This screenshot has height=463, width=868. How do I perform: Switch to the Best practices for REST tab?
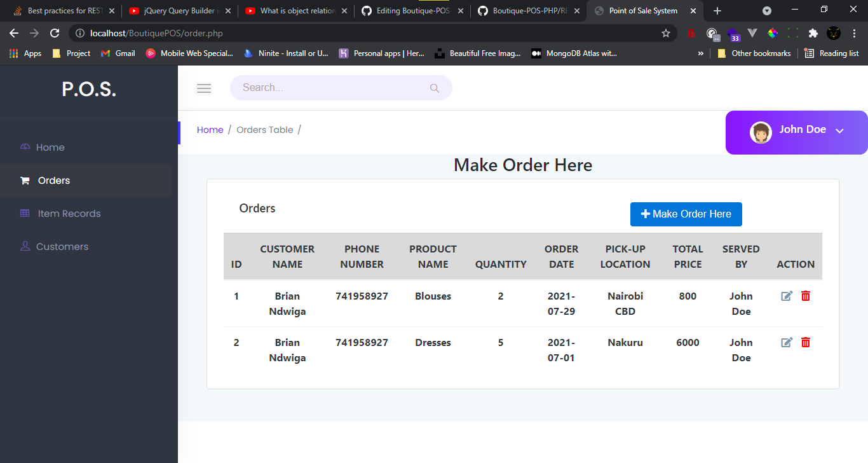64,11
